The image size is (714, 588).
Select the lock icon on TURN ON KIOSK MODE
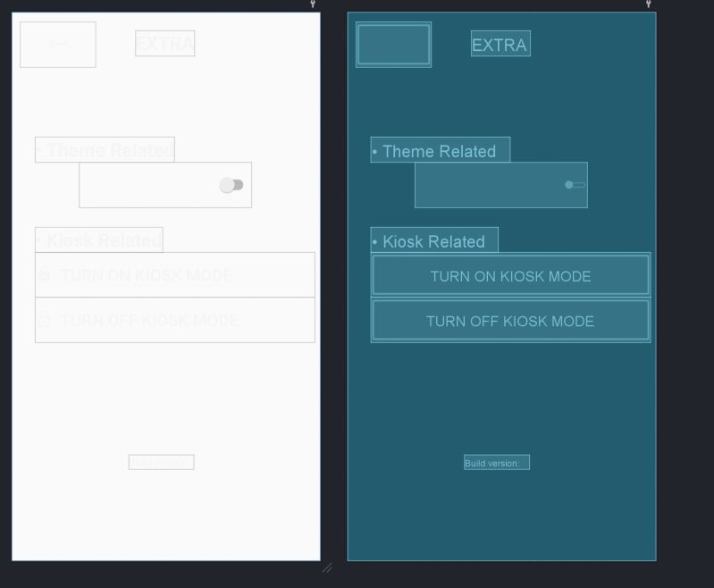(44, 274)
